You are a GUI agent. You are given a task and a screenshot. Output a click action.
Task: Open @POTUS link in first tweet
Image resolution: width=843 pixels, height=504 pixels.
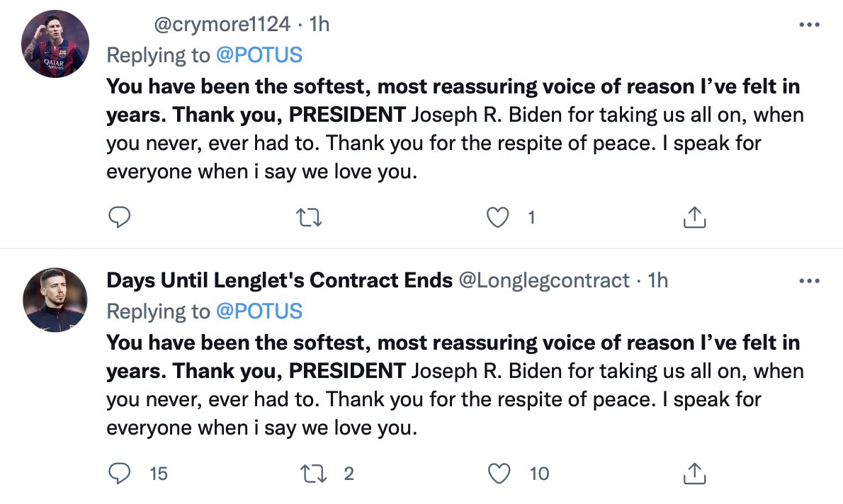[x=258, y=55]
